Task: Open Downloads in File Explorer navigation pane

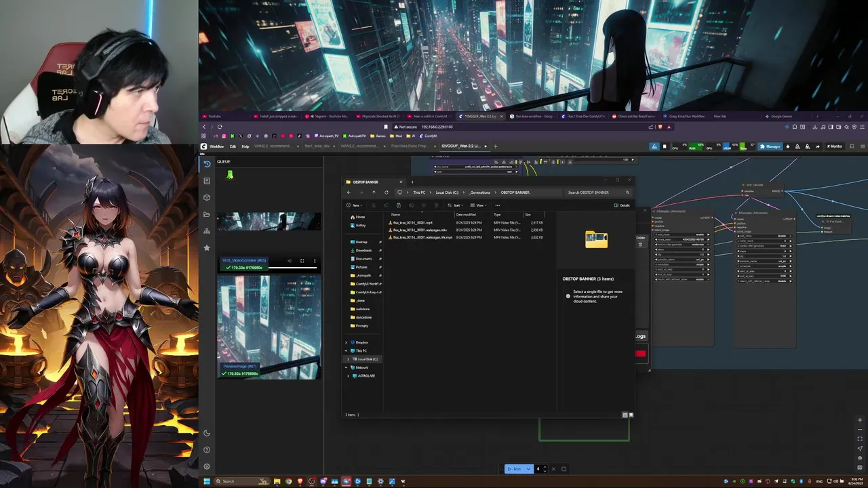Action: click(363, 250)
